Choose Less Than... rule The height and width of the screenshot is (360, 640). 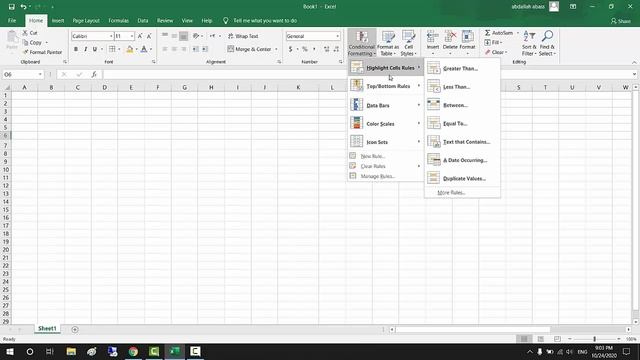coord(462,87)
